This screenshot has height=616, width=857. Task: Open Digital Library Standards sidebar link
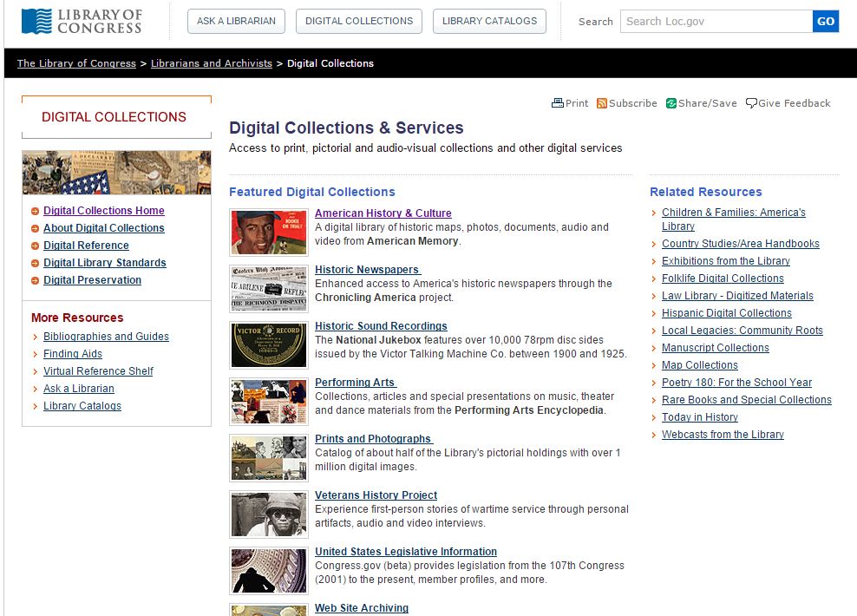105,263
